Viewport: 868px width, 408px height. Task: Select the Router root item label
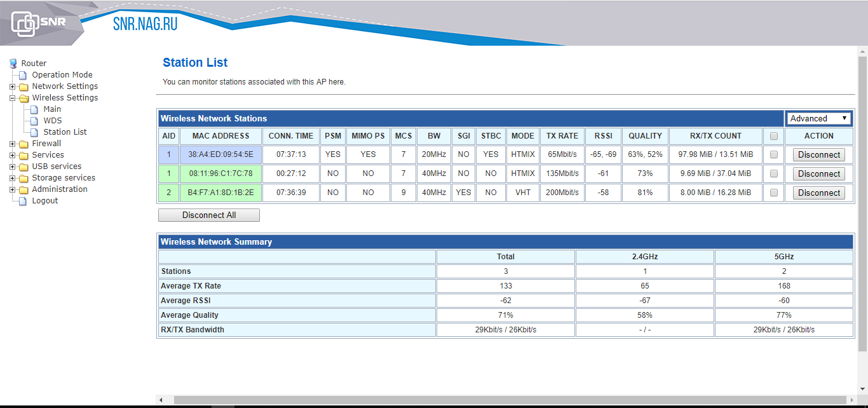(x=34, y=64)
